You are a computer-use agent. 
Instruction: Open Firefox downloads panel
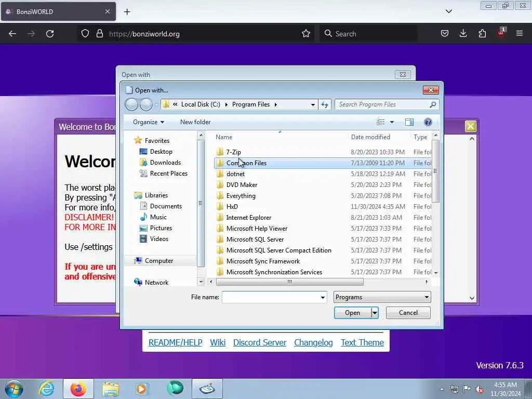click(x=463, y=34)
